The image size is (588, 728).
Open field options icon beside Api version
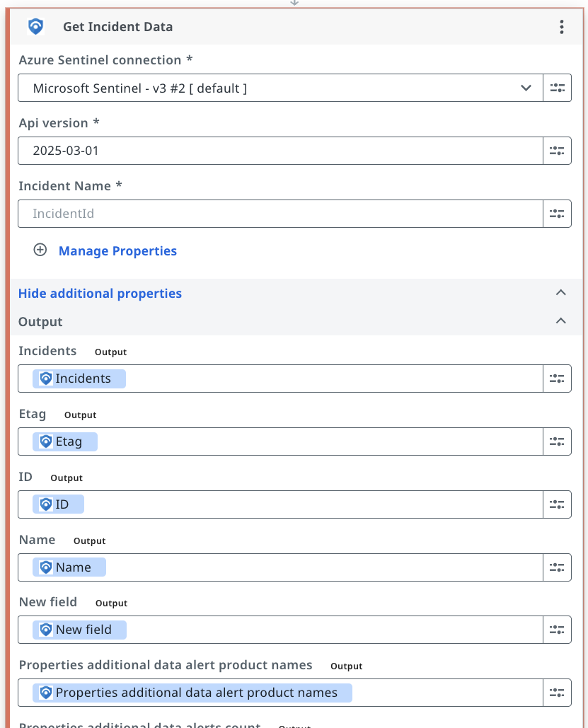[557, 151]
